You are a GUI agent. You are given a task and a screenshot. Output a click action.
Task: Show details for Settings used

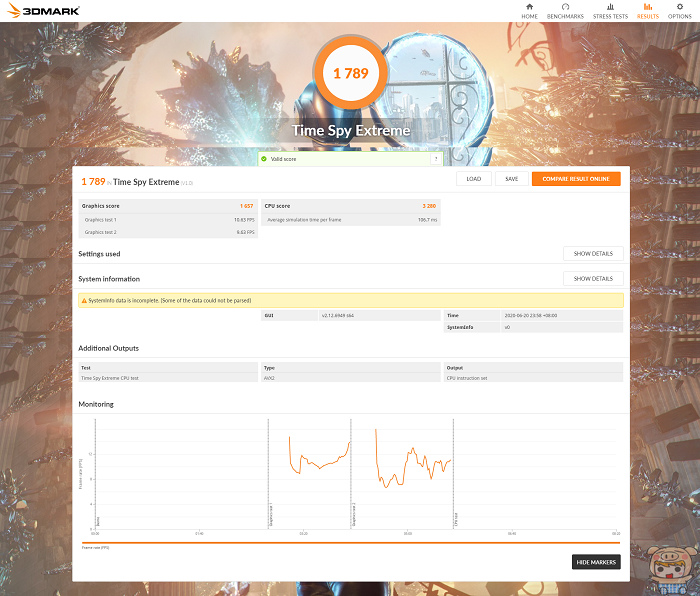tap(593, 254)
